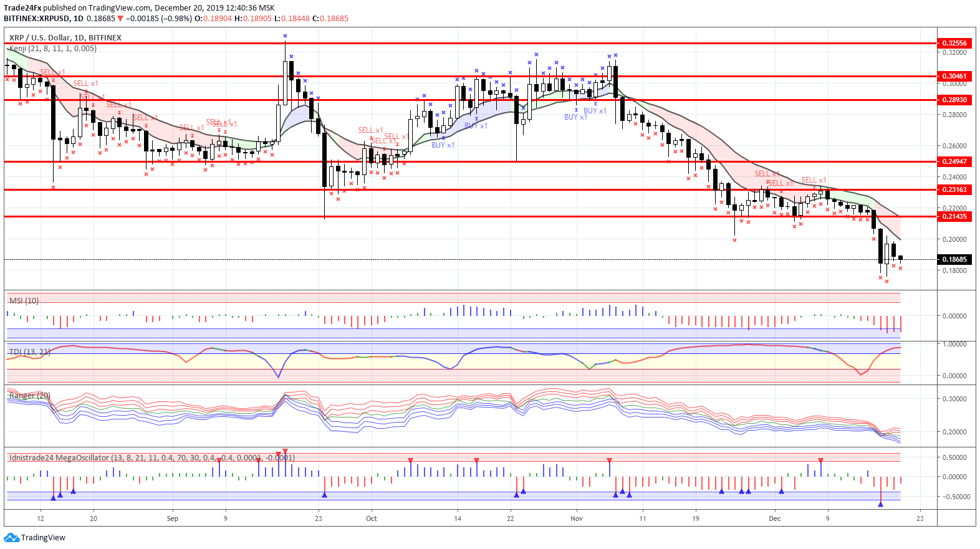Select the Kenji (21, 8, 11, 1, 0.005) indicator label
Viewport: 980px width, 549px height.
coord(53,48)
